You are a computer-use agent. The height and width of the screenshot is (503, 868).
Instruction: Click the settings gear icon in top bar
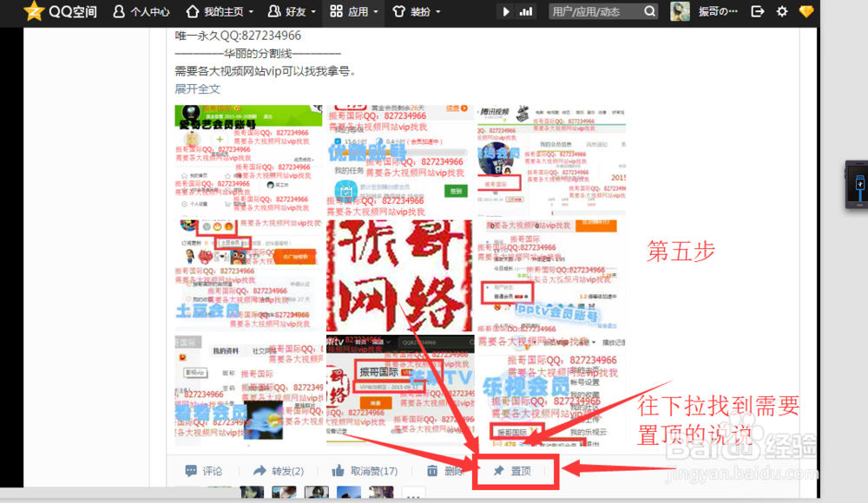pyautogui.click(x=780, y=11)
